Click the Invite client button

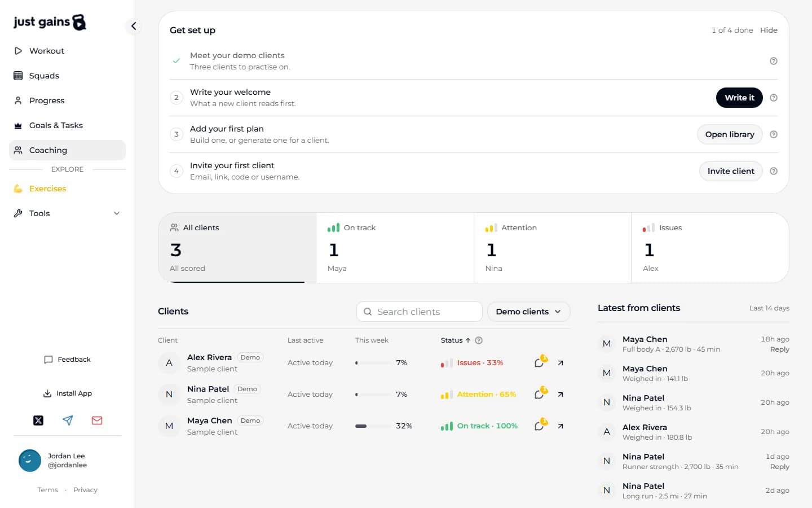click(731, 171)
